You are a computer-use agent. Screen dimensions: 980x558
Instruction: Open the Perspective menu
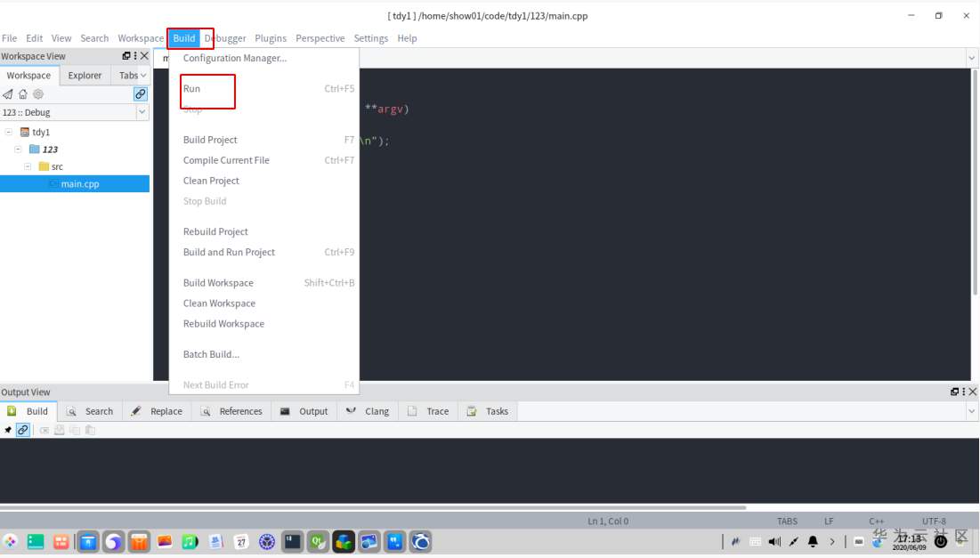[320, 38]
